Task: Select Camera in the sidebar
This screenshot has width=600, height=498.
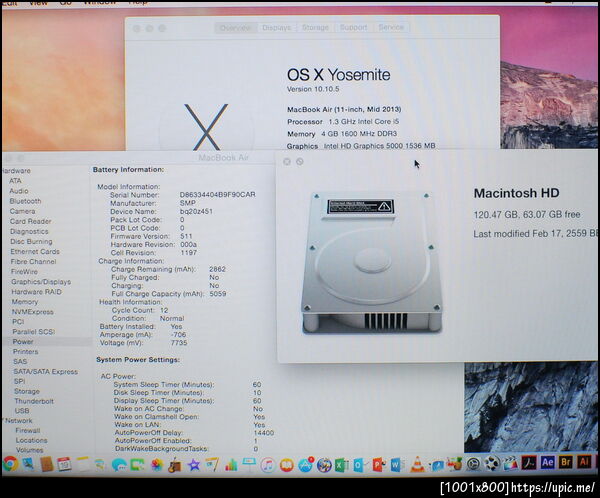Action: coord(22,211)
